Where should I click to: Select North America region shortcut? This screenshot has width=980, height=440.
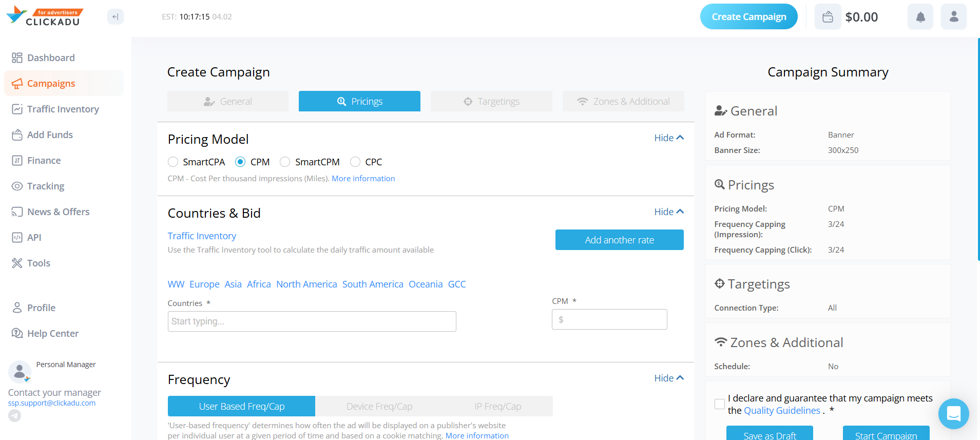point(306,284)
